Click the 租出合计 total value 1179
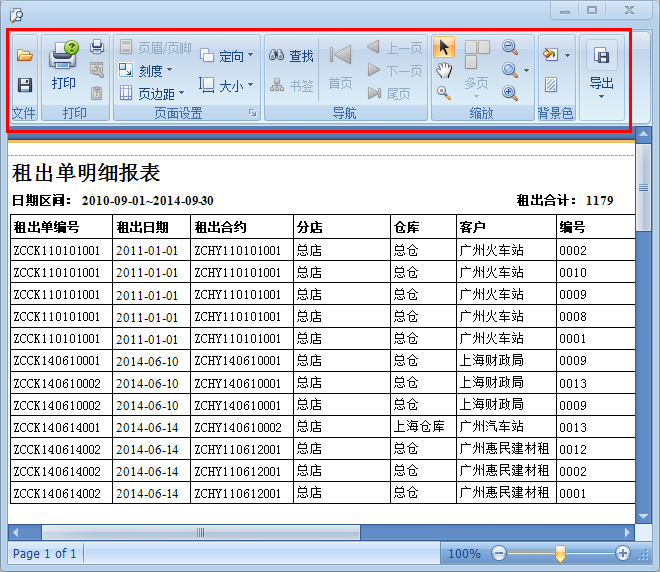660x572 pixels. click(599, 200)
